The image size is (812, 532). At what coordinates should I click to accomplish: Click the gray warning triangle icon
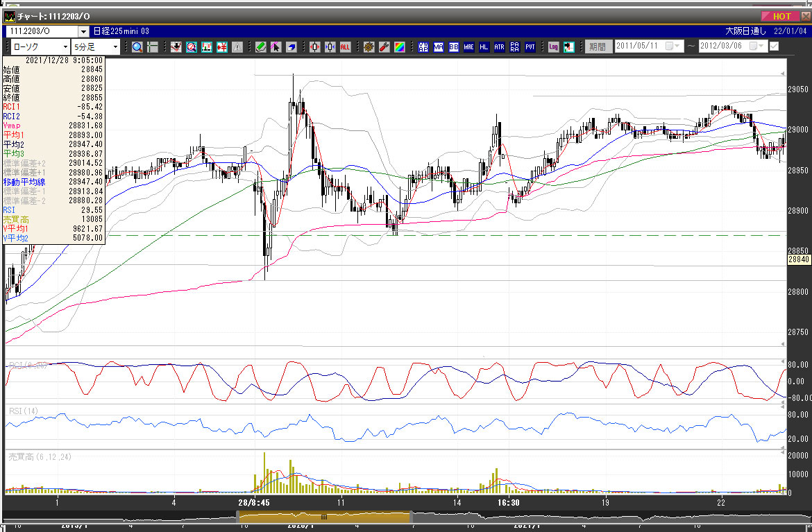click(x=237, y=47)
